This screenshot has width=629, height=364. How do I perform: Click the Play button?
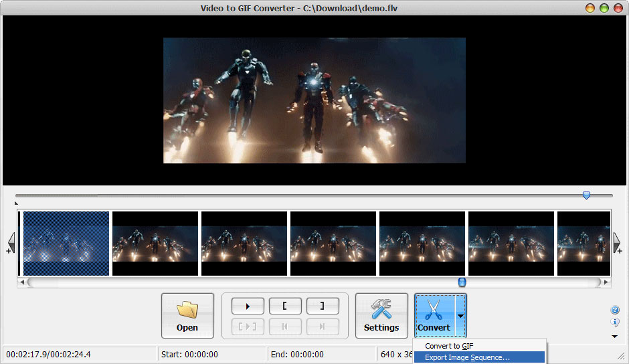point(248,306)
